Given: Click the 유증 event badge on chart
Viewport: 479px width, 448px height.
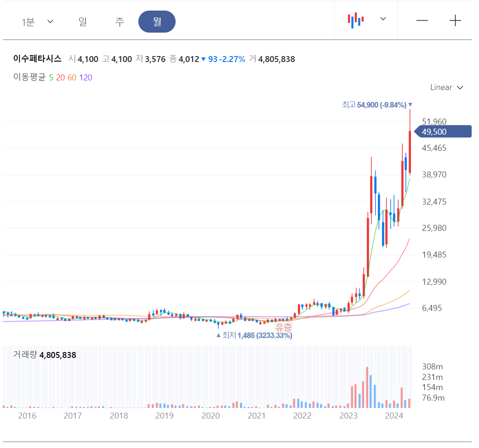Looking at the screenshot, I should click(284, 327).
